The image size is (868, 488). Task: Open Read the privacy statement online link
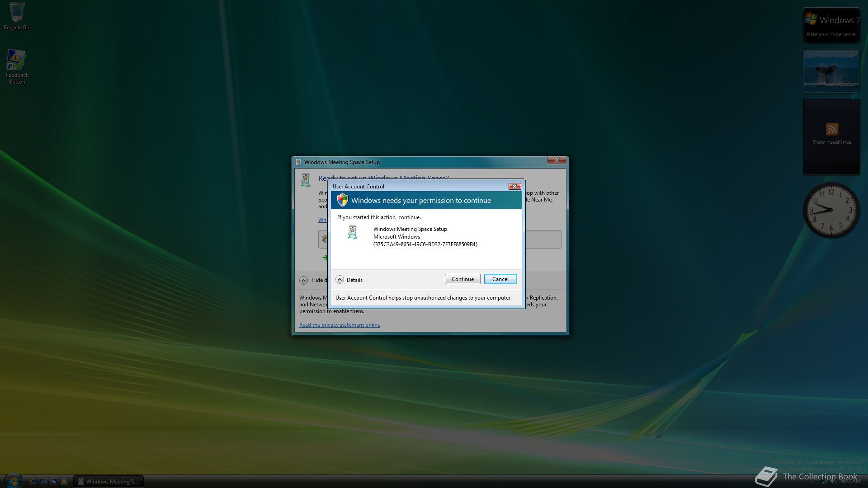[340, 325]
